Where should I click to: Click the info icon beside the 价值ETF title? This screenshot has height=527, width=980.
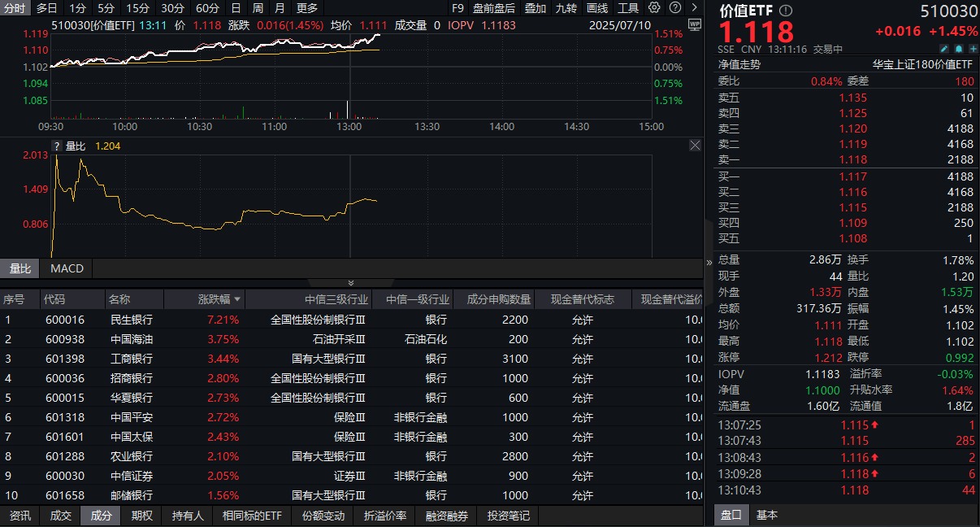click(x=785, y=11)
